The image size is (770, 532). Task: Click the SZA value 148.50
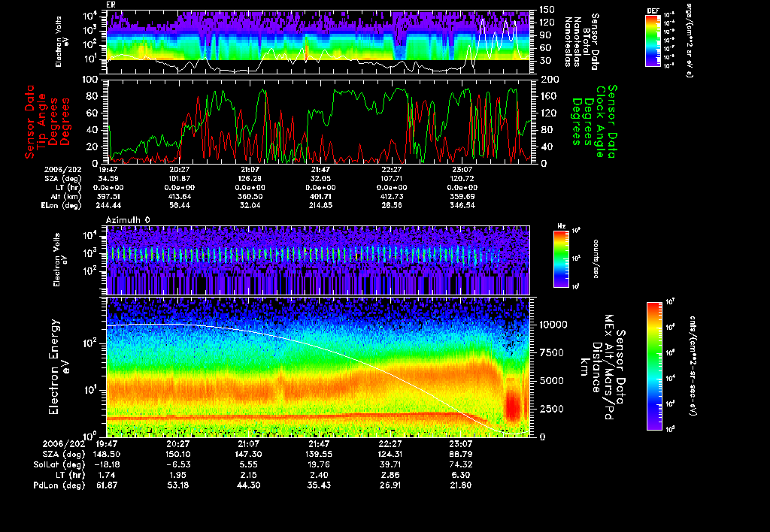pyautogui.click(x=107, y=454)
